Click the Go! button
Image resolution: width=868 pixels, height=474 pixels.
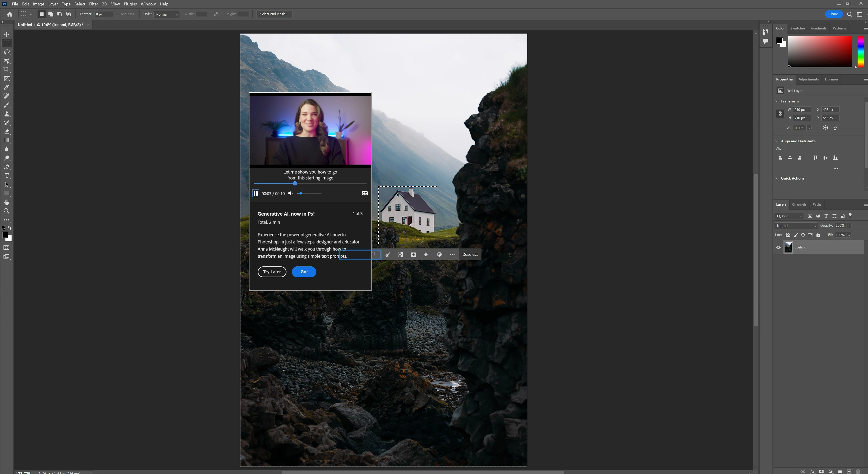[304, 272]
